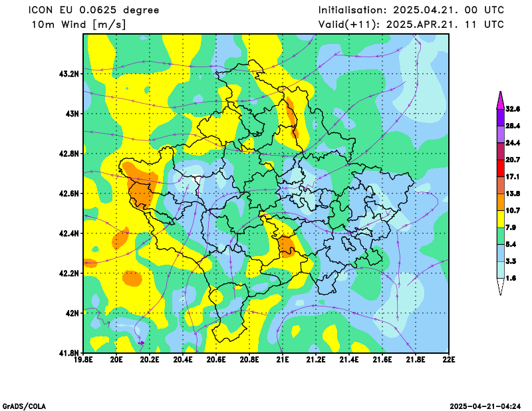
Task: Click the 3.3 legend value
Action: (x=511, y=261)
